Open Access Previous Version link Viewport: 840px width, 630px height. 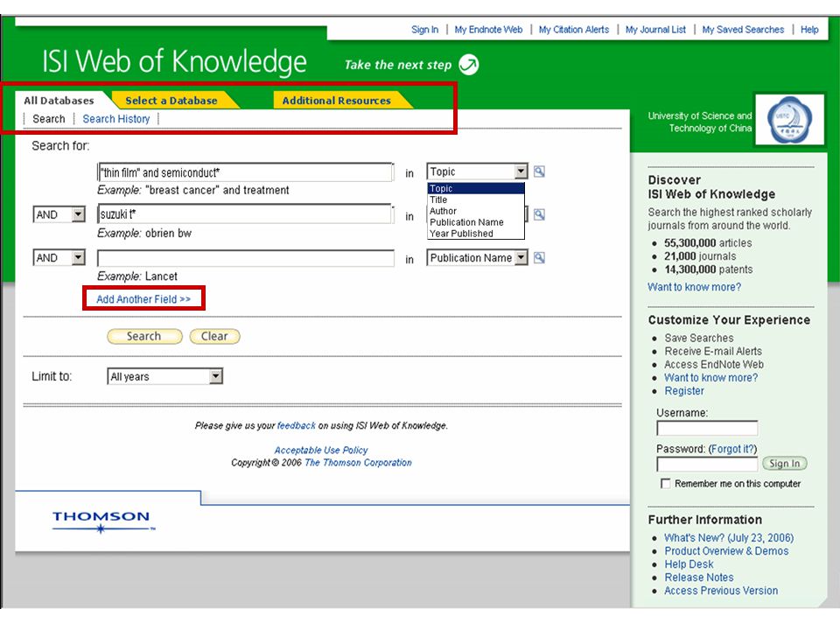point(721,591)
